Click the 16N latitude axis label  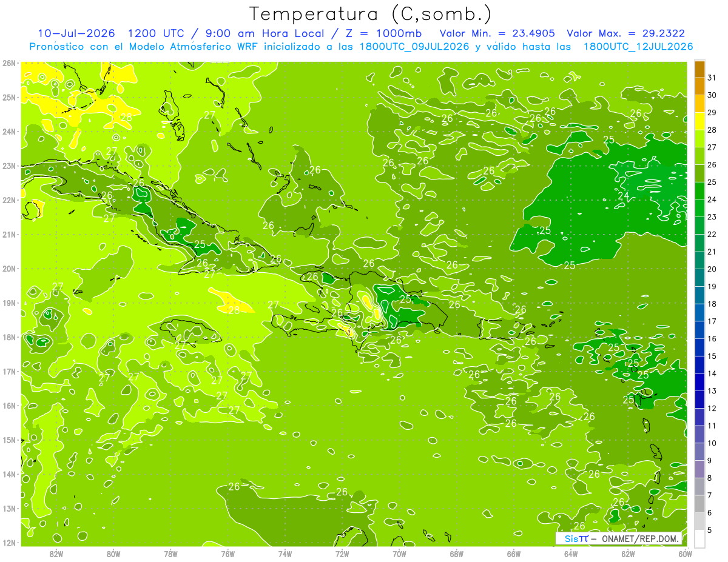(9, 406)
